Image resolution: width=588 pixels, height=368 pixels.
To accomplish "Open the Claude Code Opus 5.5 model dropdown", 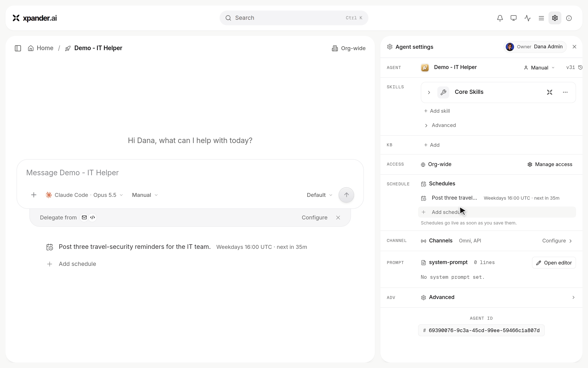I will coord(84,195).
